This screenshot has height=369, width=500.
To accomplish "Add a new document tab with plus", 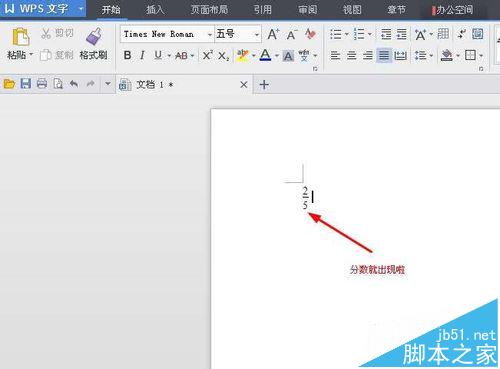I will [x=264, y=85].
